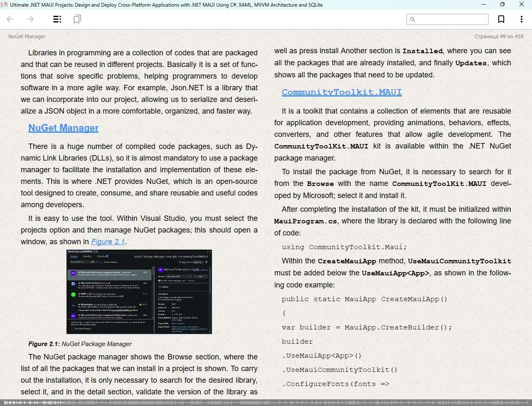Click the NuGet Package Manager screenshot

tap(139, 292)
